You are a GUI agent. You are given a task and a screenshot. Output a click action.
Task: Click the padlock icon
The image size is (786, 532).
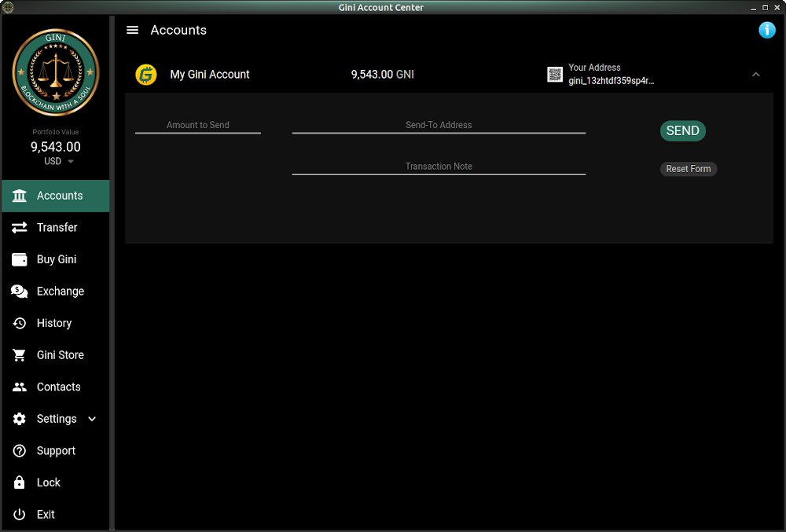pos(20,482)
